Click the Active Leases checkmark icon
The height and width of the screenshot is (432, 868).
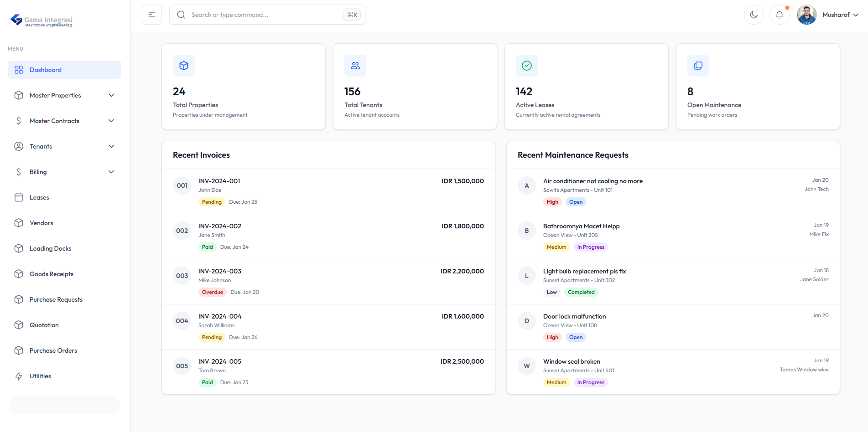(527, 66)
